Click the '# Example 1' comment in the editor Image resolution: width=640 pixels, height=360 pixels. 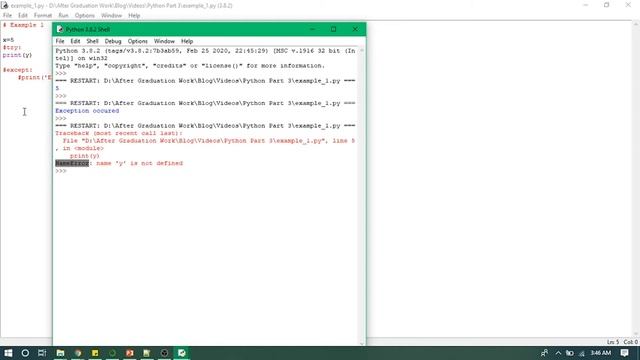tap(23, 25)
